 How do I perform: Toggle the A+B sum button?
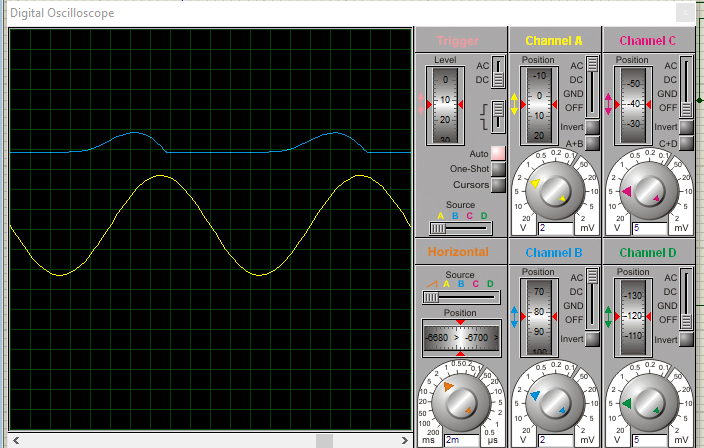(592, 143)
